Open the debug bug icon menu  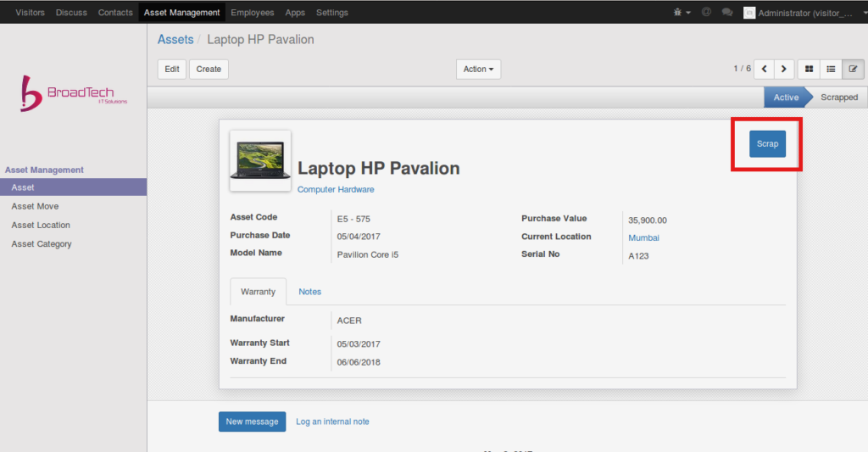[682, 12]
